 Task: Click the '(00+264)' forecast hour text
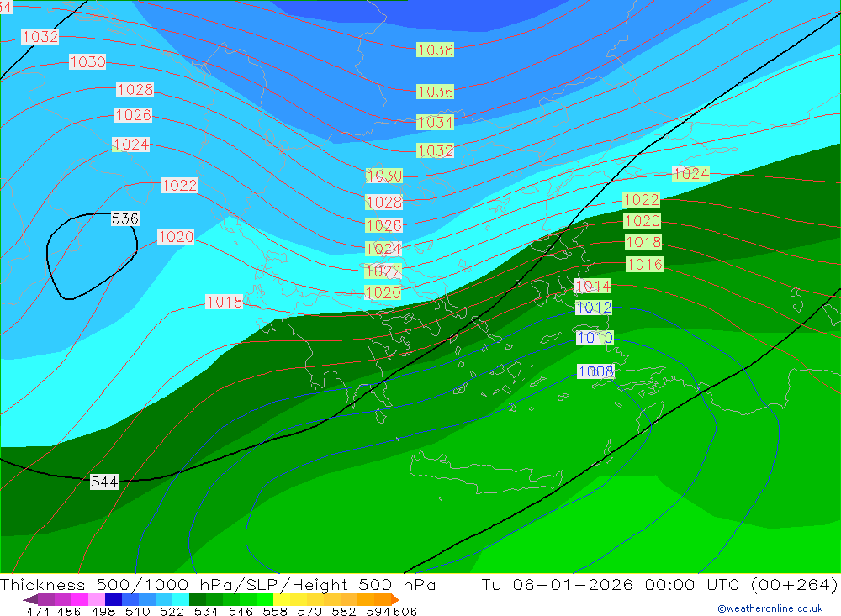(x=795, y=584)
